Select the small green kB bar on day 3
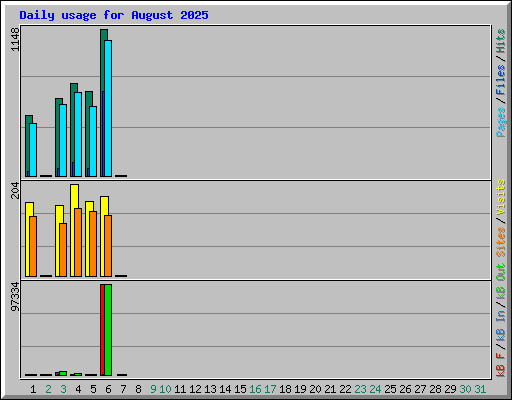Image resolution: width=512 pixels, height=400 pixels. tap(63, 373)
